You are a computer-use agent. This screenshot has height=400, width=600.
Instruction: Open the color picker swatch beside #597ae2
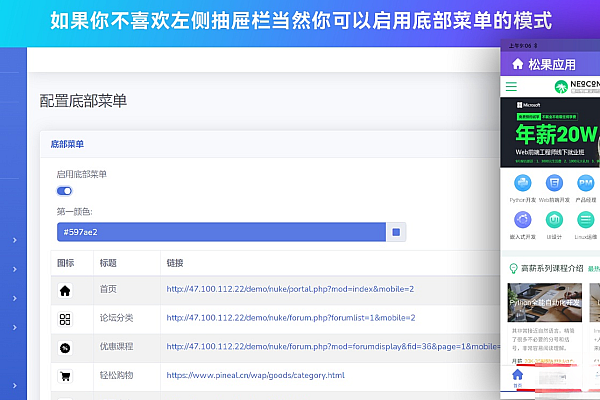(396, 232)
